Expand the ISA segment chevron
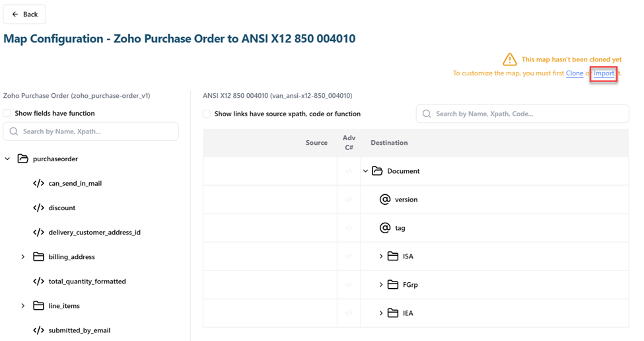Image resolution: width=644 pixels, height=341 pixels. click(381, 256)
